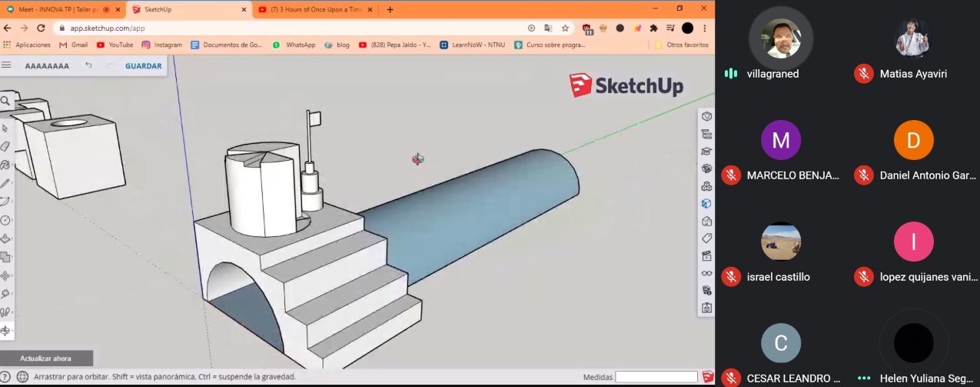Click the help question mark icon
This screenshot has width=980, height=387.
(x=5, y=377)
